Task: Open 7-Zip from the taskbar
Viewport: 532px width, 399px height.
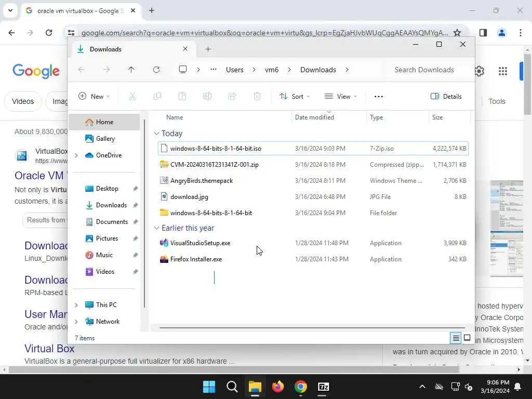Action: (323, 387)
